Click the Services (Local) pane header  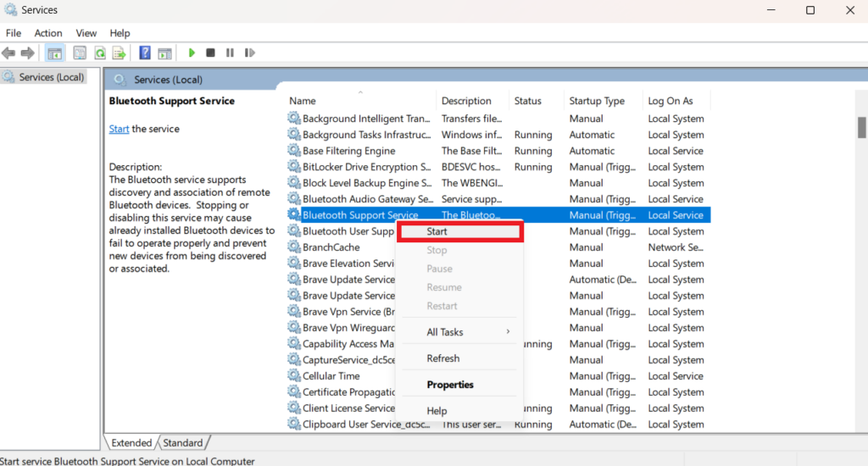(169, 80)
